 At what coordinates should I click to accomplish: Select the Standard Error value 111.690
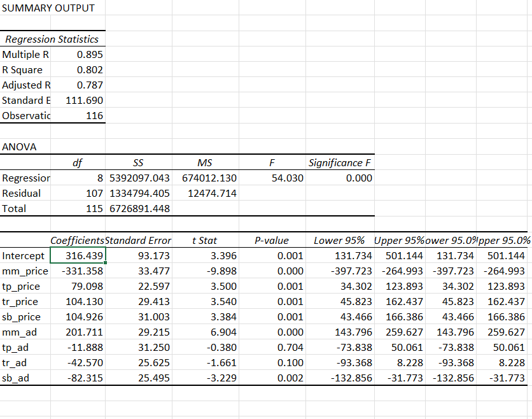click(x=86, y=100)
